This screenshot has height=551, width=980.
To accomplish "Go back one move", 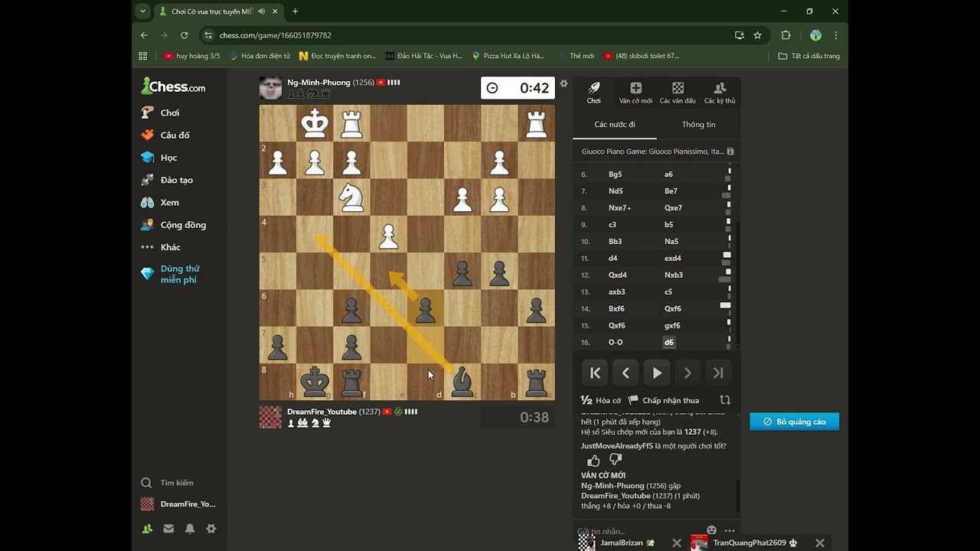I will (626, 373).
